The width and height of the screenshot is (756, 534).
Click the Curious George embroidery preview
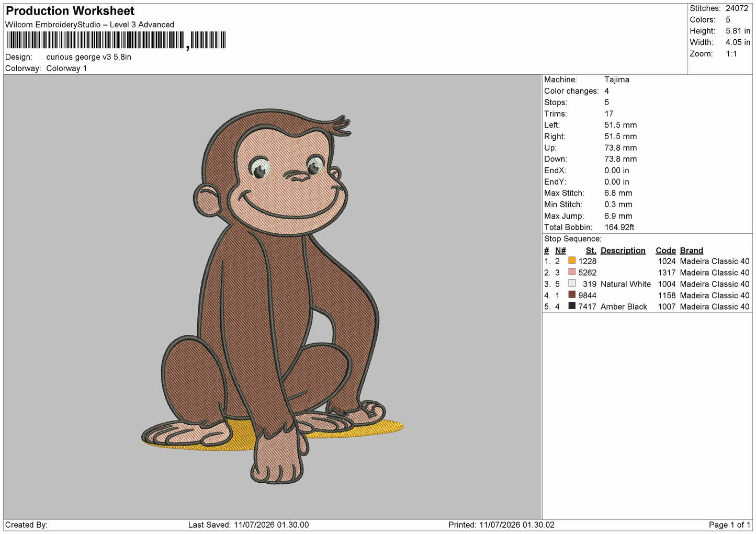[272, 296]
